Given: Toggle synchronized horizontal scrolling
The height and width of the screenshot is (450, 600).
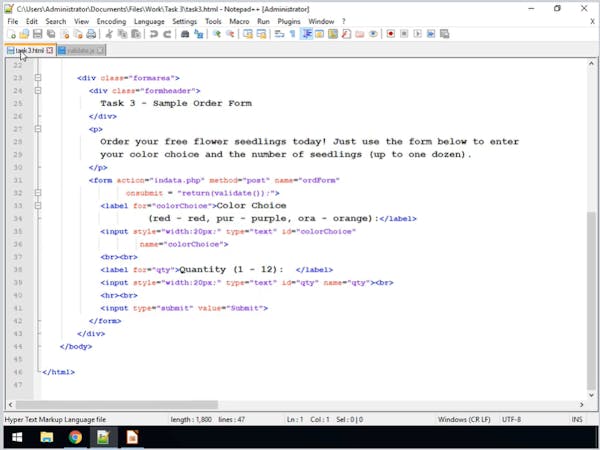Looking at the screenshot, I should (x=261, y=34).
